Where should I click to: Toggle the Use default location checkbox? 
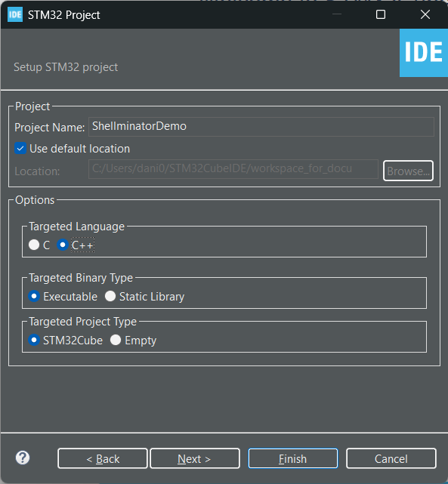tap(20, 149)
